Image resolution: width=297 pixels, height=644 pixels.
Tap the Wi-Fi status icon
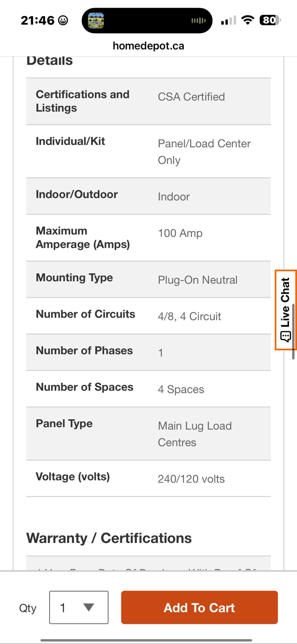[x=247, y=20]
